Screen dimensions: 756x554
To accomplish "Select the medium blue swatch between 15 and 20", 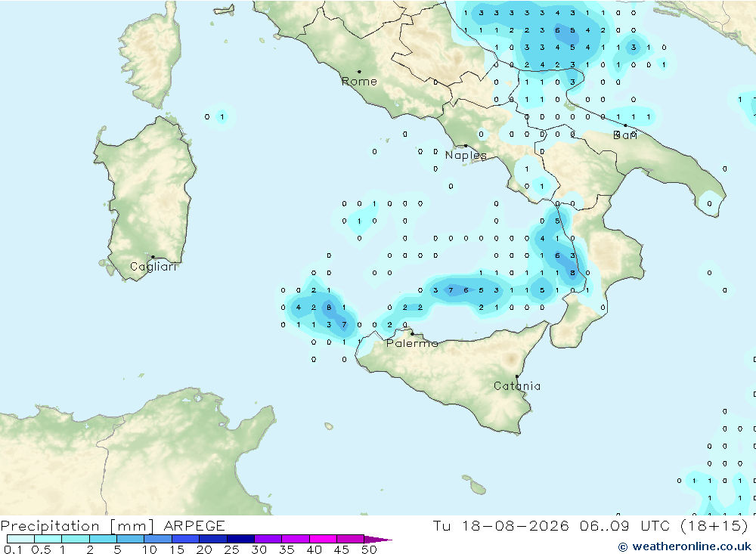I will click(186, 539).
